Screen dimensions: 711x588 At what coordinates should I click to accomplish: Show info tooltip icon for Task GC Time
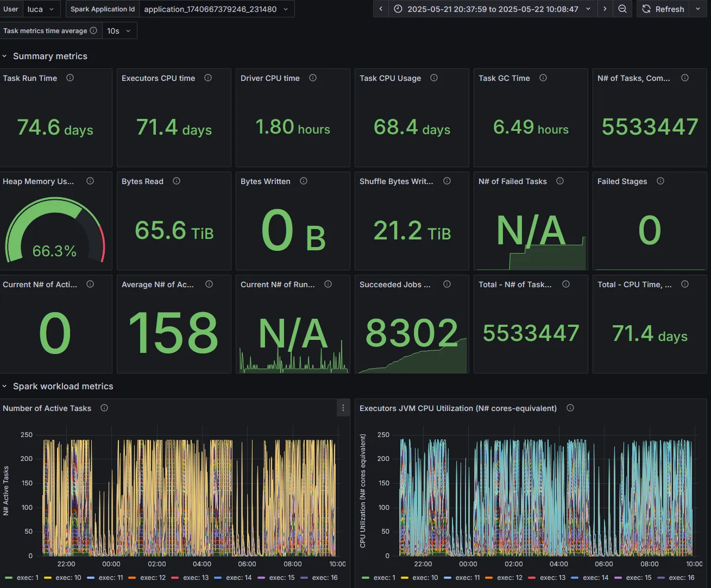click(x=543, y=78)
